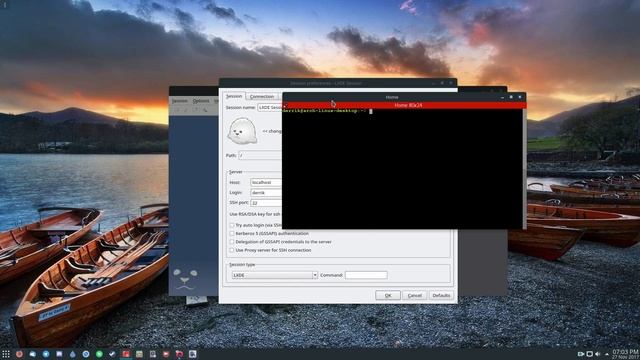
Task: Open the water-drop shaped taskbar icon
Action: coord(73,354)
